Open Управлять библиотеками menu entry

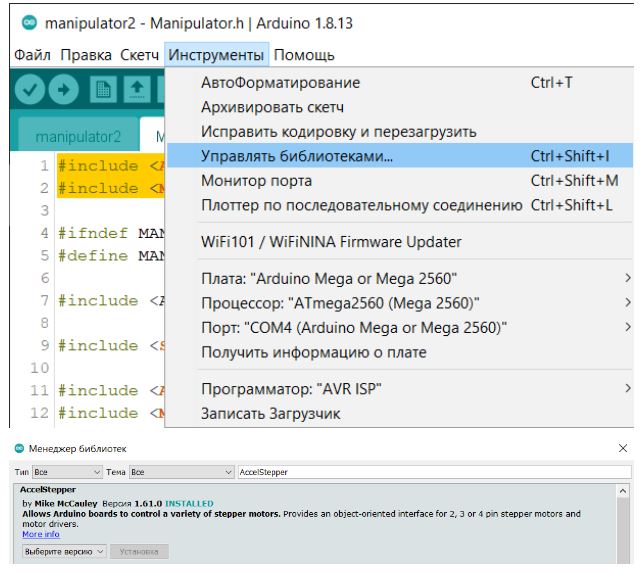coord(399,156)
